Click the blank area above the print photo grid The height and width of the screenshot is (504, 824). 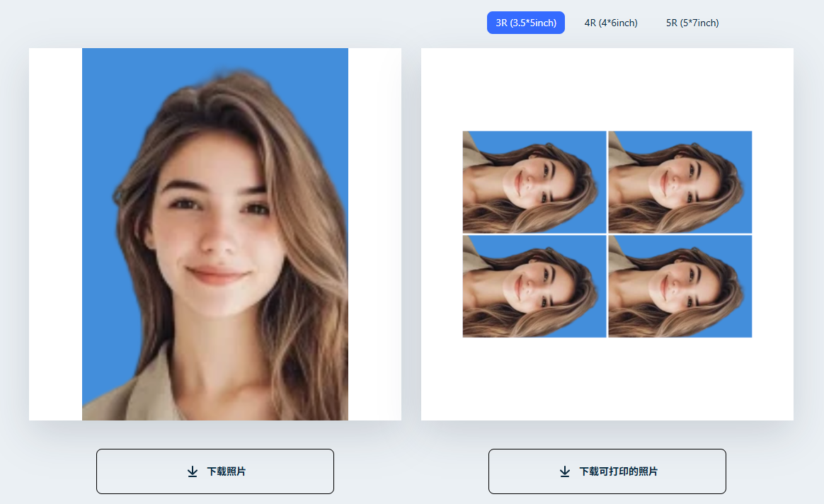[x=607, y=88]
